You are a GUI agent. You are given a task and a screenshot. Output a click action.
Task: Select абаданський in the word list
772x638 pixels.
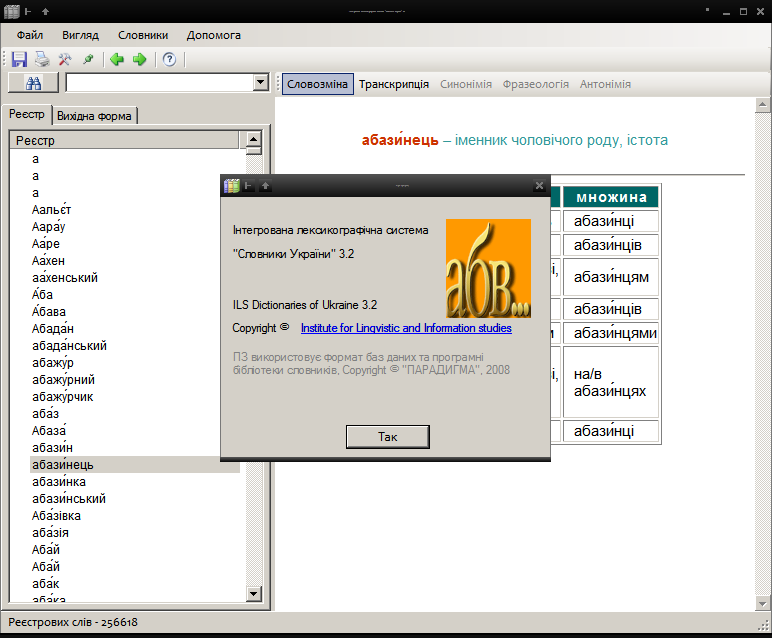(69, 346)
